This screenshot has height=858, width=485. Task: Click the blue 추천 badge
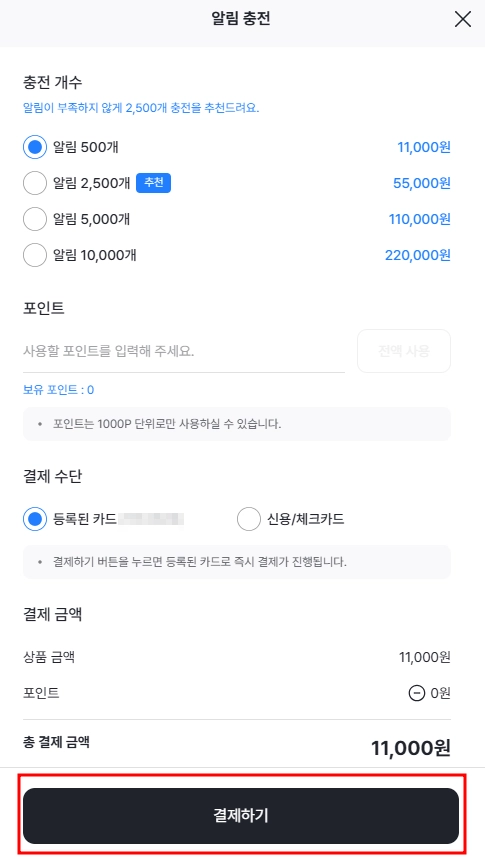153,183
